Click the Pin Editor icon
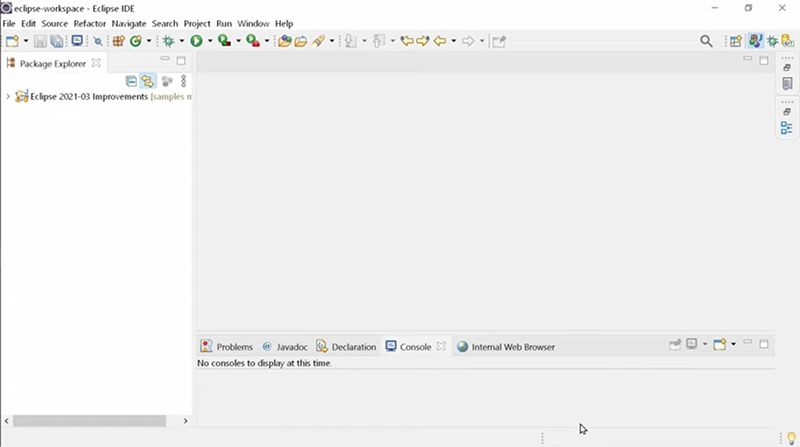The height and width of the screenshot is (447, 800). pyautogui.click(x=499, y=41)
